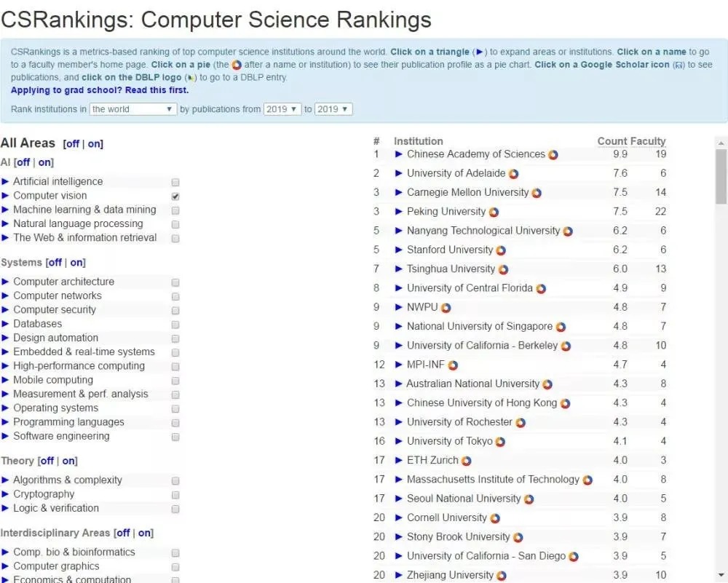Turn AI areas off
Image resolution: width=728 pixels, height=583 pixels.
click(x=23, y=162)
